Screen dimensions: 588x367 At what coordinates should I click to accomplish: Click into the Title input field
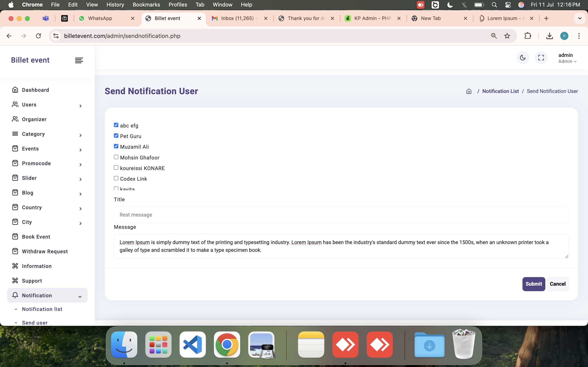point(341,215)
